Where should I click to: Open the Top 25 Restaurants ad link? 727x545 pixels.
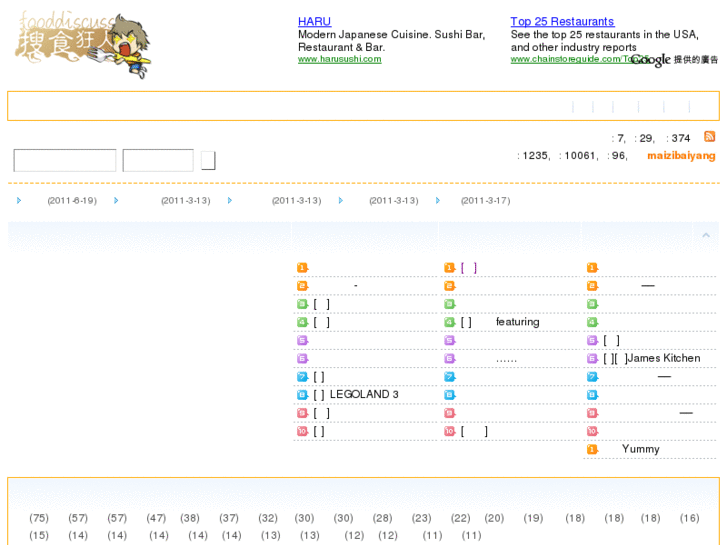coord(562,21)
